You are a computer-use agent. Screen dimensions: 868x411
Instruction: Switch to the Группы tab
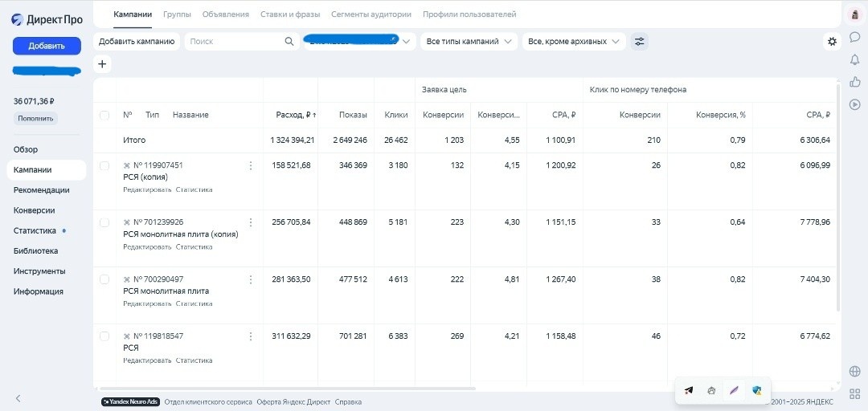(x=177, y=14)
